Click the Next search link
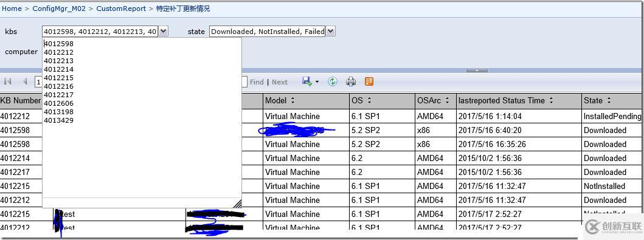 point(280,82)
